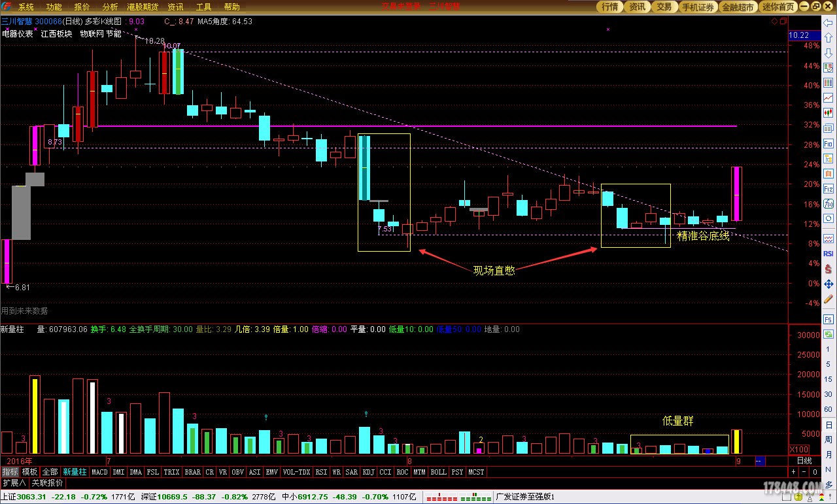Select the 多 multi-period button

pyautogui.click(x=828, y=484)
